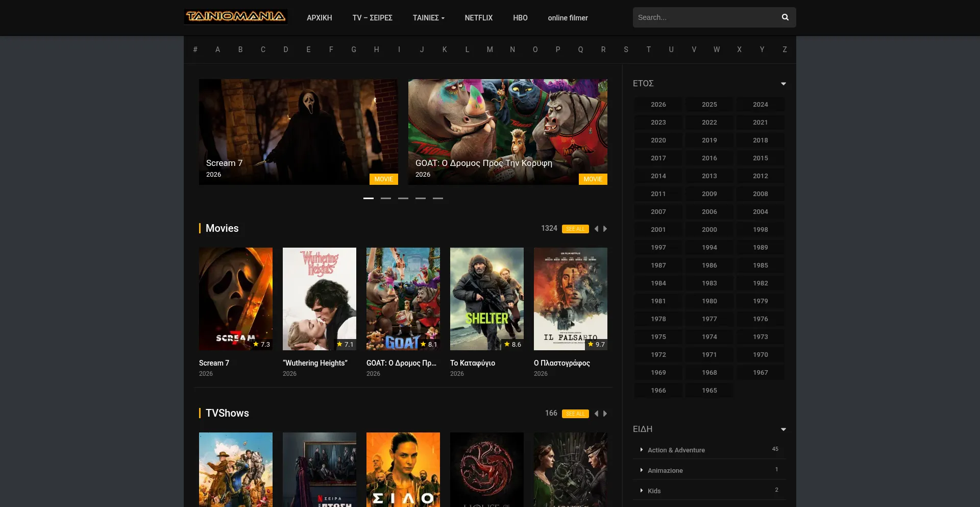Select year 2024 filter
Screen dimensions: 980x507
click(x=761, y=104)
